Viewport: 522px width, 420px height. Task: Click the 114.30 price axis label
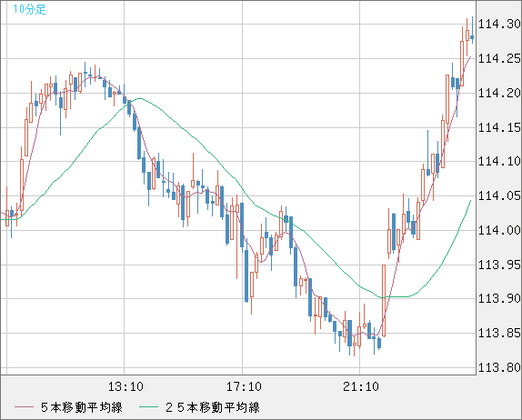click(499, 24)
